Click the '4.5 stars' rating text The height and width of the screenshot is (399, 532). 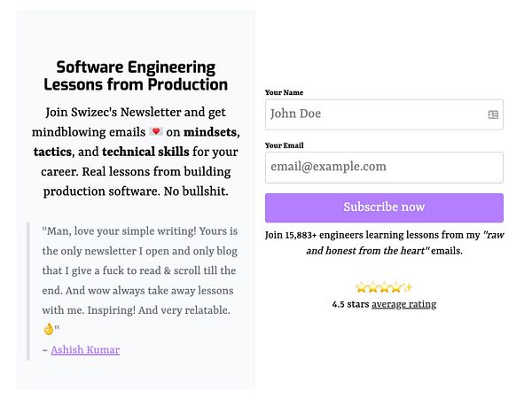pos(350,304)
